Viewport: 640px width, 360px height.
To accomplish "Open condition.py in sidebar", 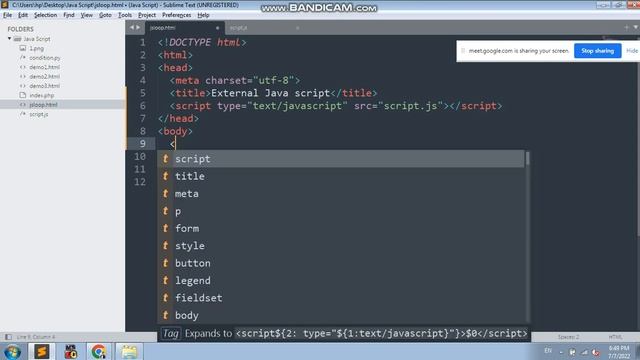I will tap(44, 58).
